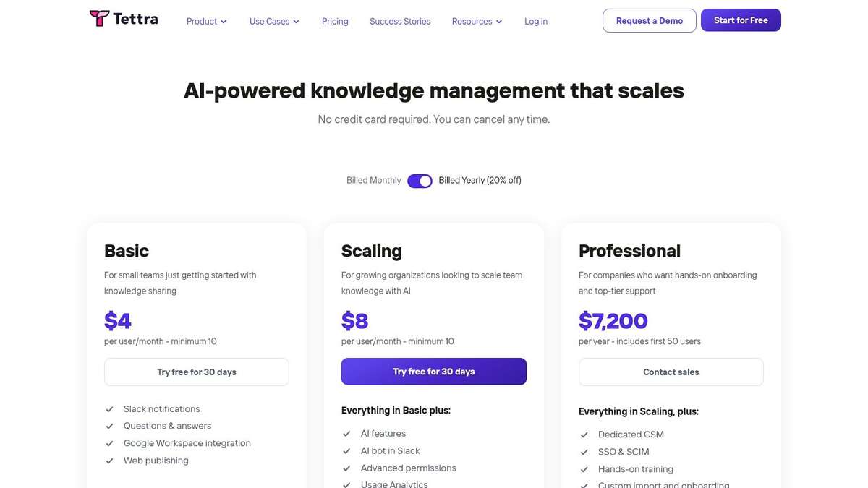Click the checkmark beside AI bot in Slack
The width and height of the screenshot is (868, 488).
tap(346, 451)
